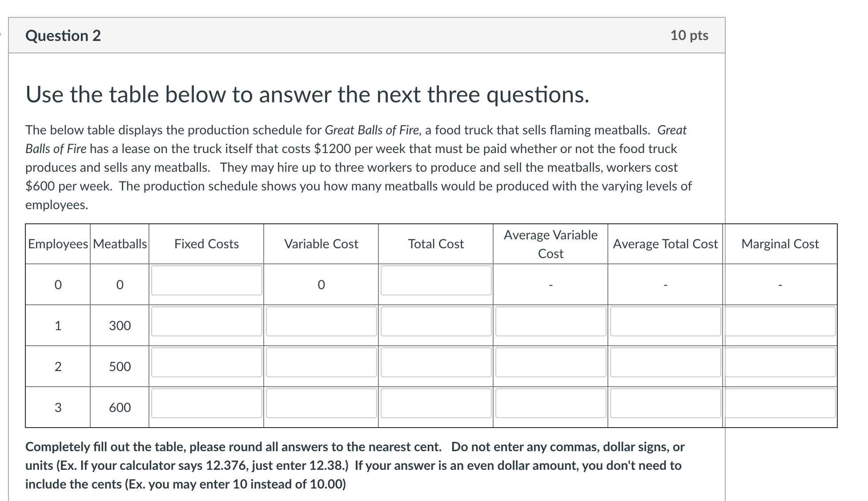Select the Marginal Cost field for 500 meatballs
Screen dimensions: 868x501
[x=781, y=362]
